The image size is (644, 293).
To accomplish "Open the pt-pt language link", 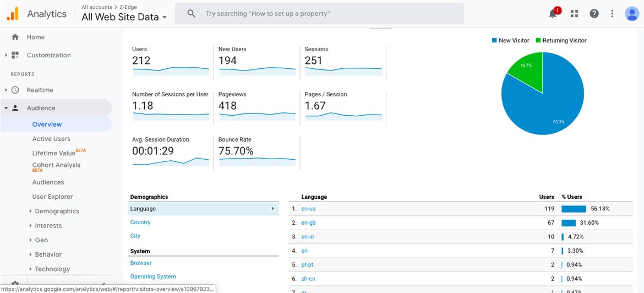I will pos(307,265).
